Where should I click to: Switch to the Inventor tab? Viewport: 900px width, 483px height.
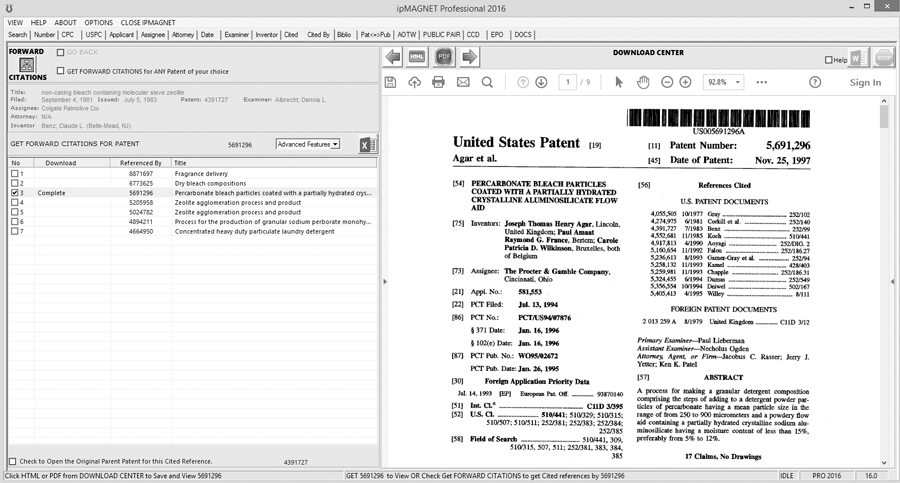(266, 34)
